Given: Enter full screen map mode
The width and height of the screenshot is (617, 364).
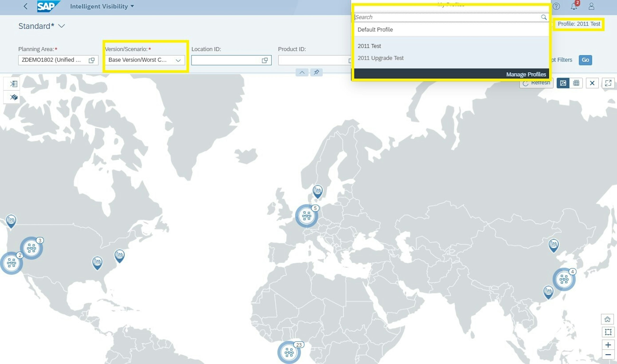Looking at the screenshot, I should coord(608,83).
